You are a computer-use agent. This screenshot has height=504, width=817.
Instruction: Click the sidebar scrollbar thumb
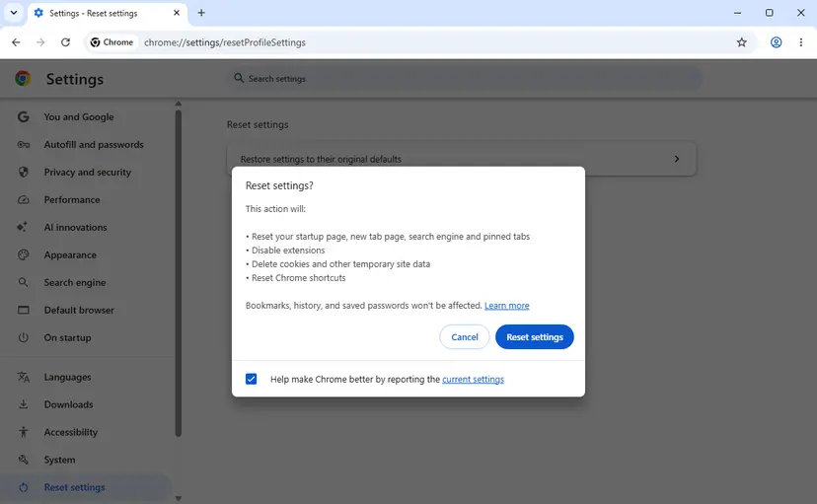pyautogui.click(x=179, y=273)
